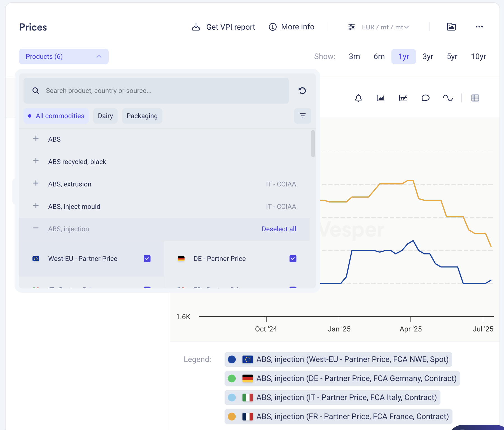Click the download icon beside Get VPI report
This screenshot has width=504, height=430.
click(x=196, y=27)
